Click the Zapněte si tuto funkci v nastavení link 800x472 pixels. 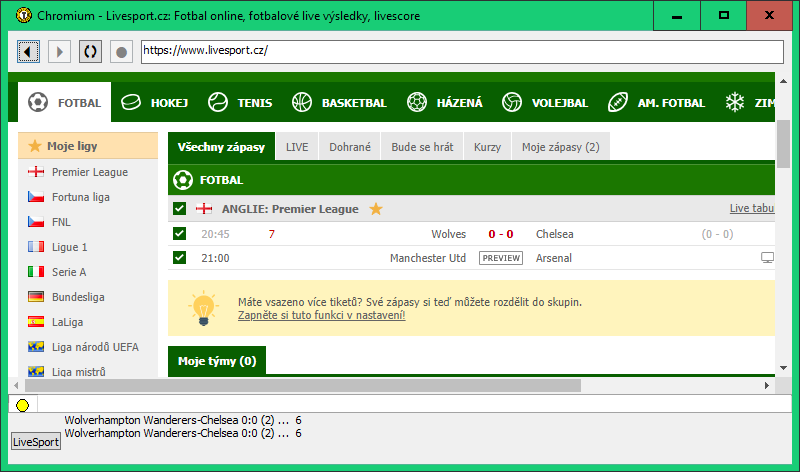coord(321,315)
